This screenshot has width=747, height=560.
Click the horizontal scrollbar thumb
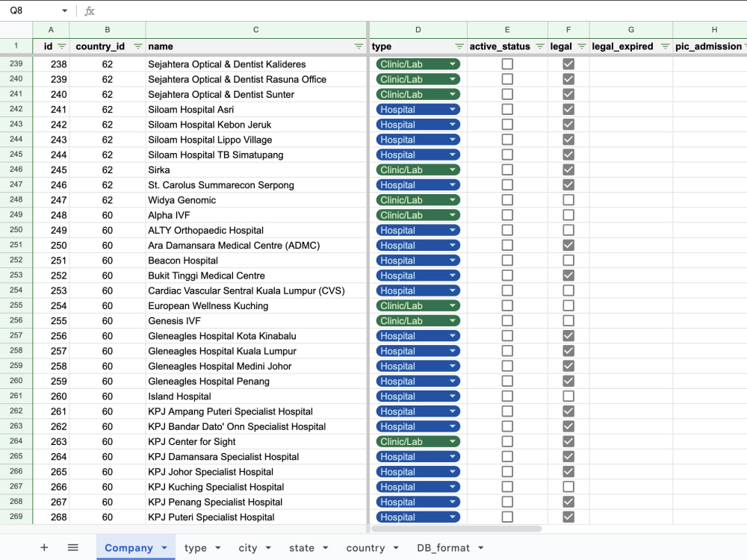click(456, 529)
